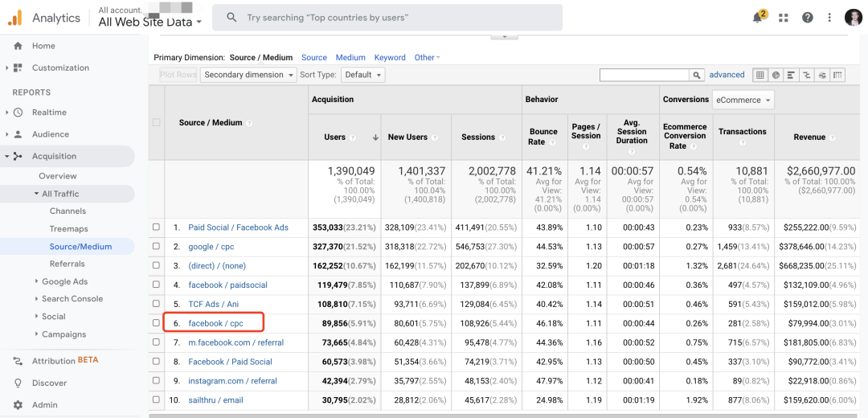
Task: Switch primary dimension to Medium
Action: point(350,58)
